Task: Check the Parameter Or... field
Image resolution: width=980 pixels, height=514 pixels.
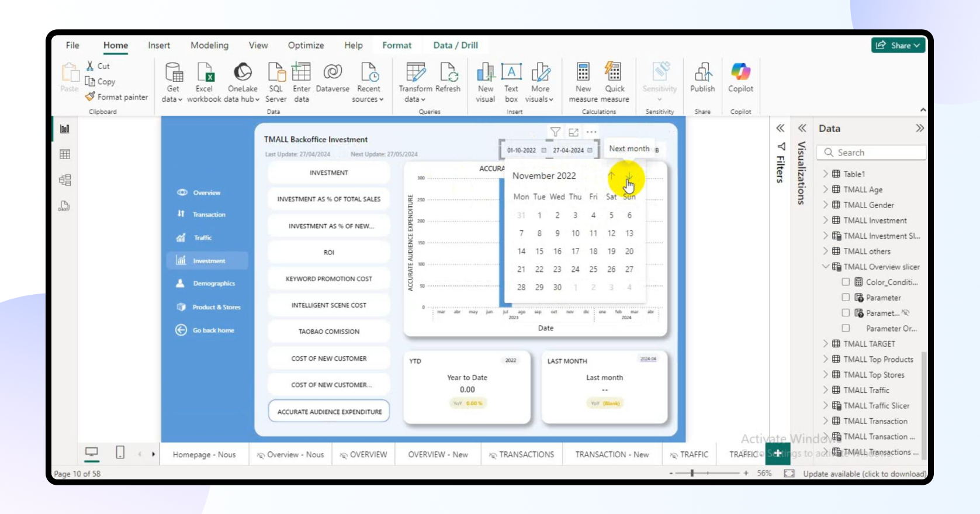Action: point(846,328)
